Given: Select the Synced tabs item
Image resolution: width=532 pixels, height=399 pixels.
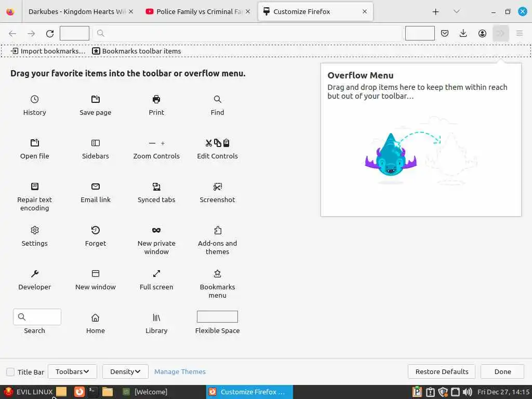Looking at the screenshot, I should click(x=156, y=193).
